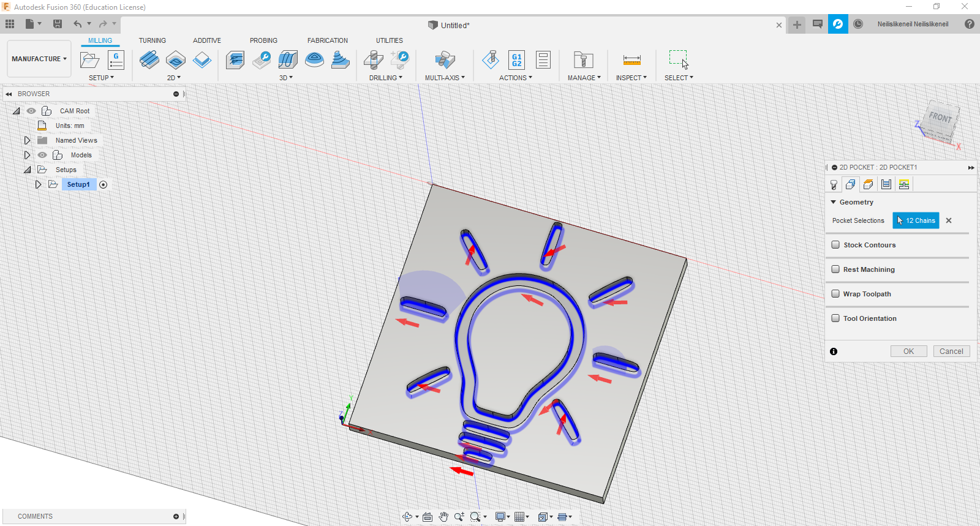
Task: Enable the Stock Contours checkbox
Action: click(835, 245)
